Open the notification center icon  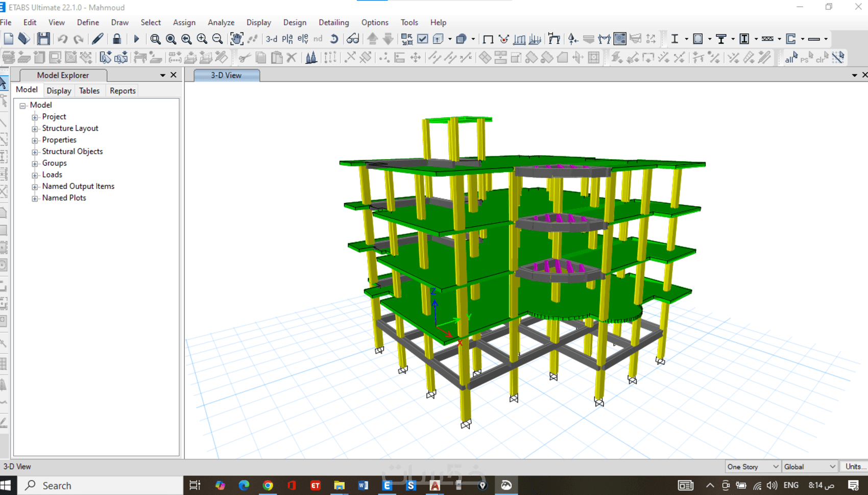click(853, 485)
